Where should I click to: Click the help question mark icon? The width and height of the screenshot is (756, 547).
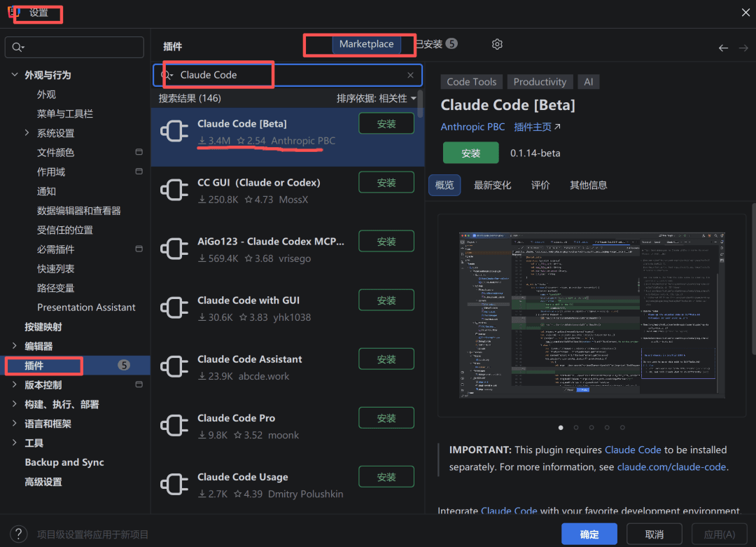point(18,534)
